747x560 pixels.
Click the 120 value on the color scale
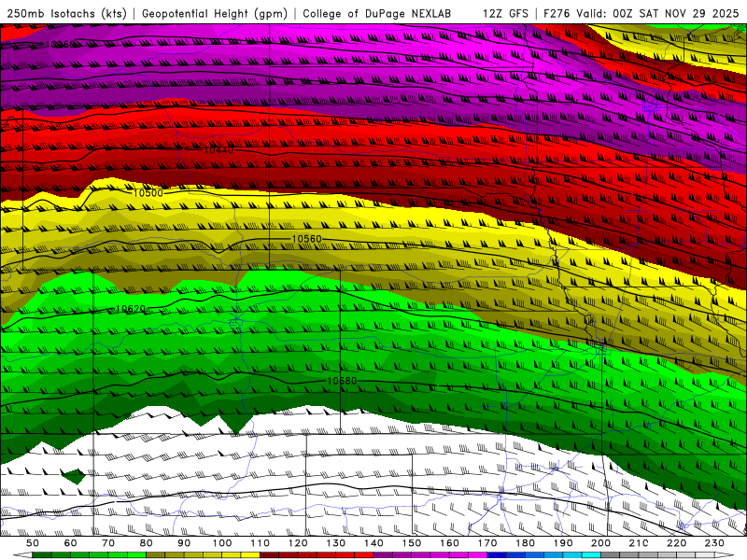tap(298, 543)
